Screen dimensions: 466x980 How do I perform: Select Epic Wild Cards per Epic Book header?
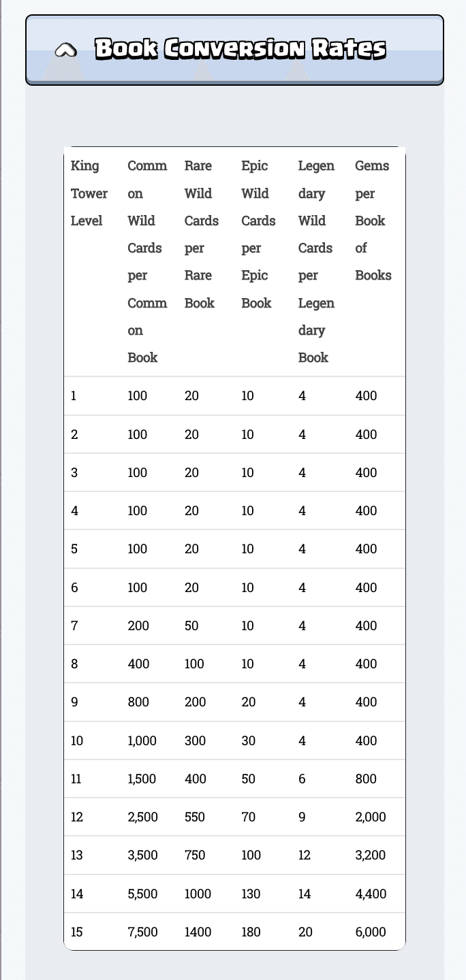(x=258, y=234)
